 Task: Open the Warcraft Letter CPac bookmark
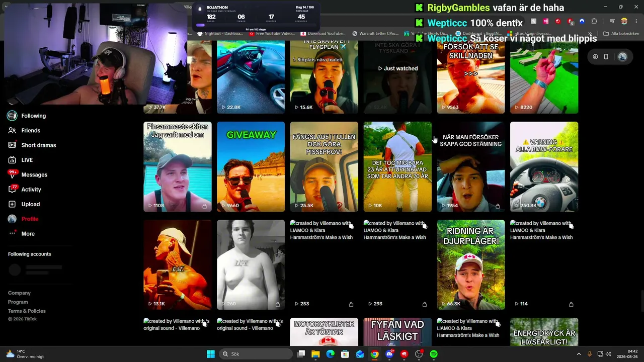[376, 34]
